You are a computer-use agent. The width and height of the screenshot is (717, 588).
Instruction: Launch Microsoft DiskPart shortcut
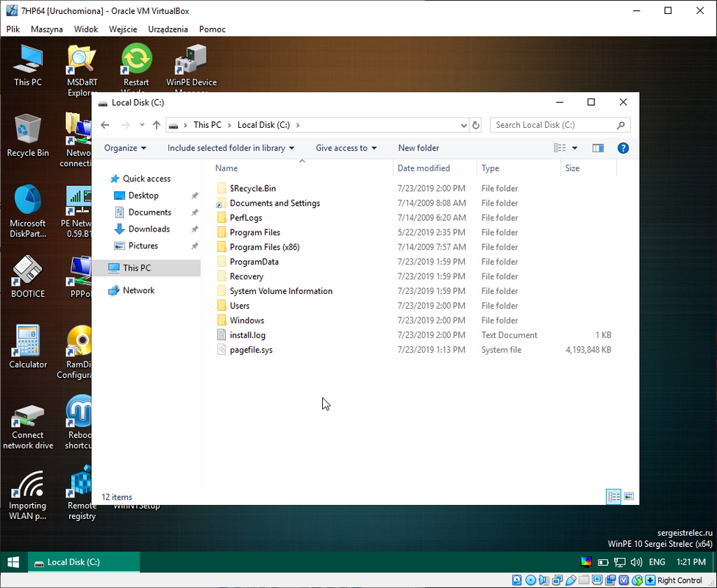click(x=28, y=211)
